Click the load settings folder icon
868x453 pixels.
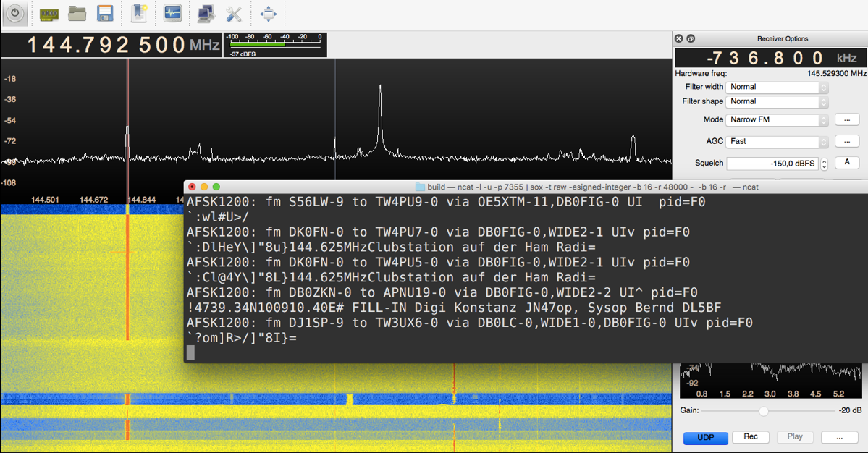[77, 14]
